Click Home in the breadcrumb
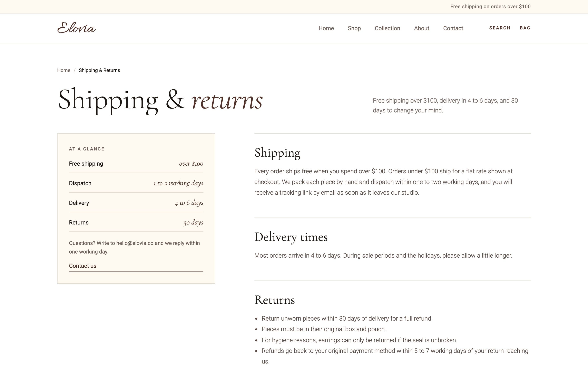The image size is (588, 368). (64, 70)
